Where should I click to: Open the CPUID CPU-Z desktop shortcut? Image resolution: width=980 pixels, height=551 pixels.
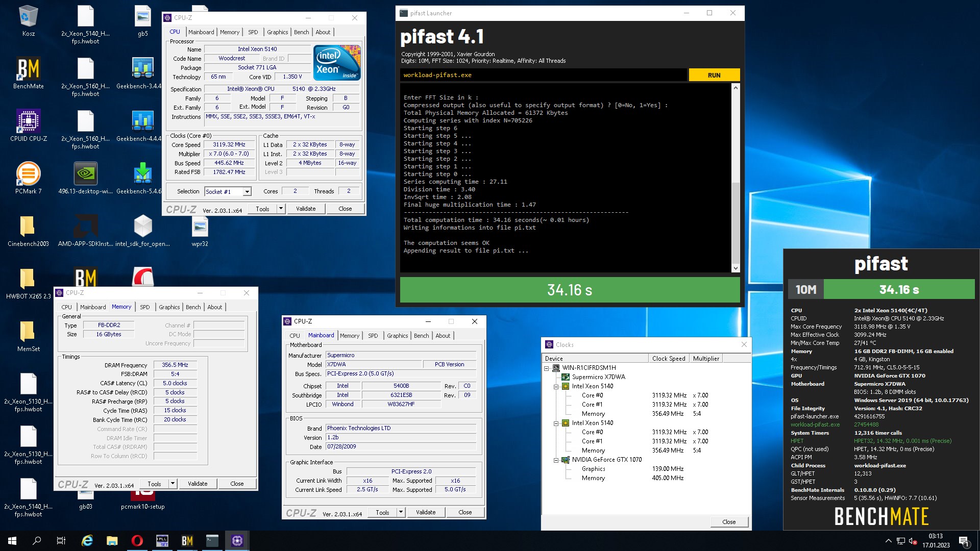coord(28,126)
